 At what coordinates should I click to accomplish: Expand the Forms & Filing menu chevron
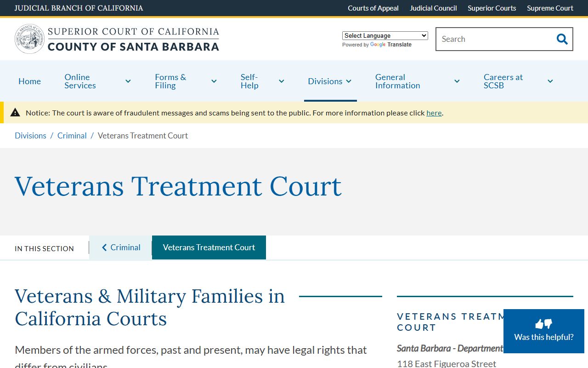[x=214, y=81]
